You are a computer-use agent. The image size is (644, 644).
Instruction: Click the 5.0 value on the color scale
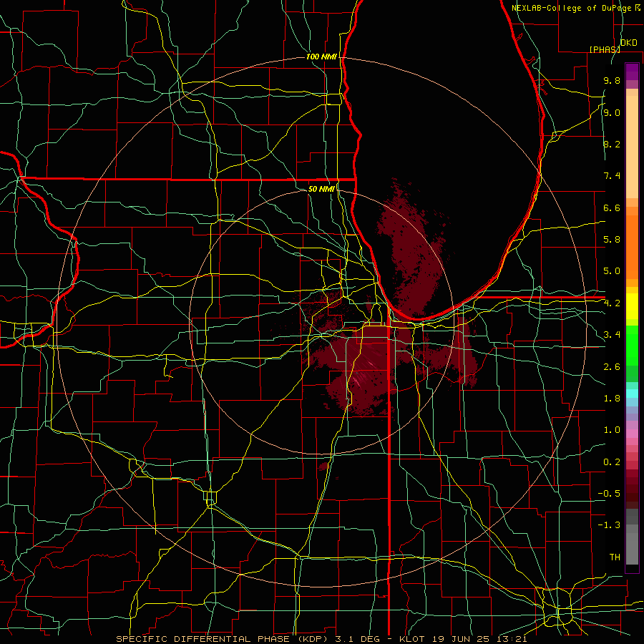(x=612, y=271)
